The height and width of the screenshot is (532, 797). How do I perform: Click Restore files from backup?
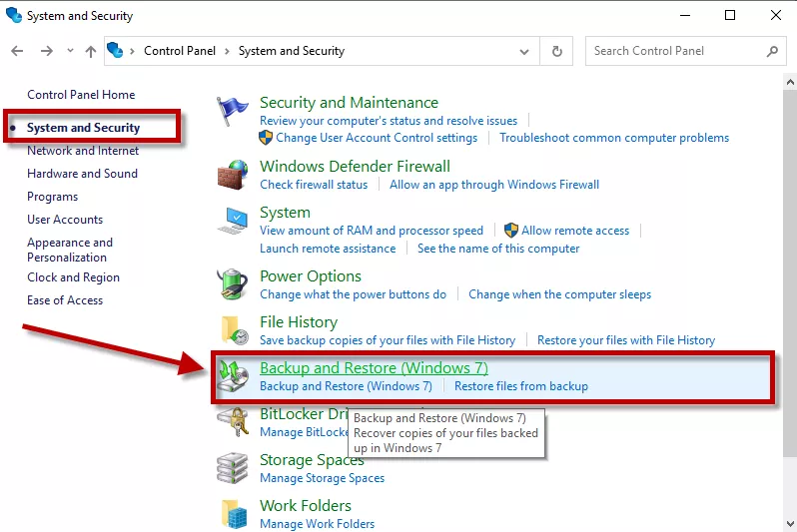pos(521,386)
